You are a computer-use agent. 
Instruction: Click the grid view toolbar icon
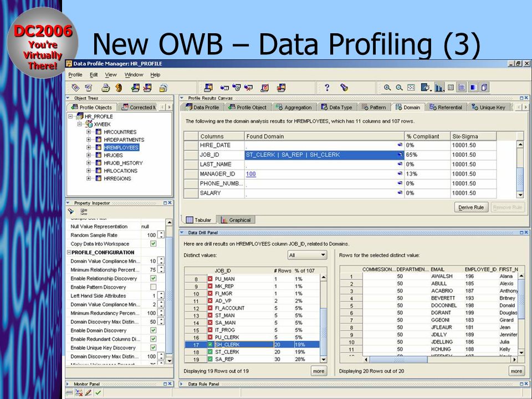(x=462, y=88)
